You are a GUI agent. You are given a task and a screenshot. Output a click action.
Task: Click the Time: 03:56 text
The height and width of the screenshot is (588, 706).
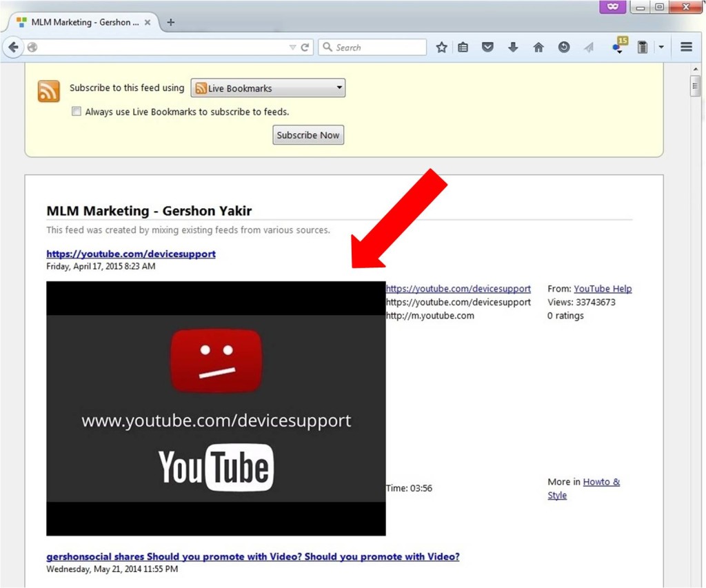[x=409, y=488]
